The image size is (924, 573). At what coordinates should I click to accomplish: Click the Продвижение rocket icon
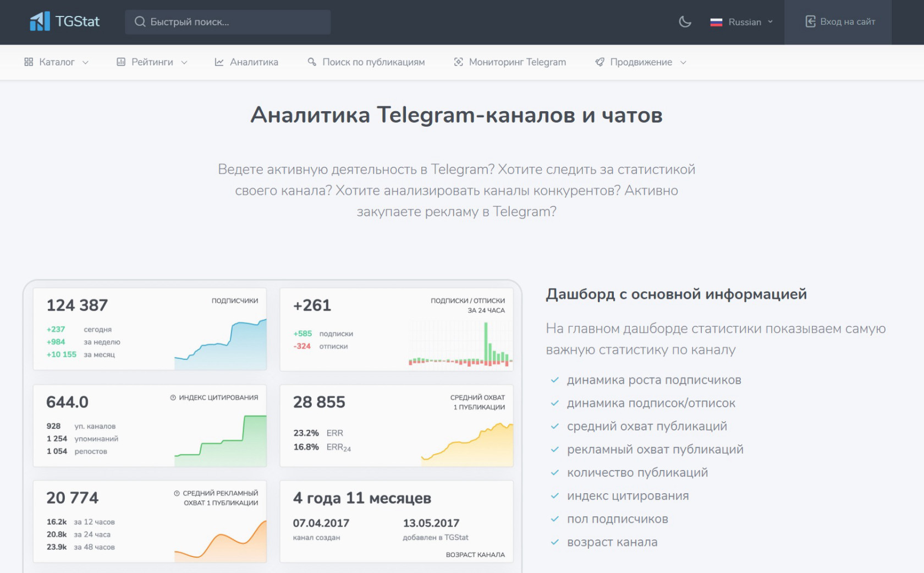[x=599, y=62]
